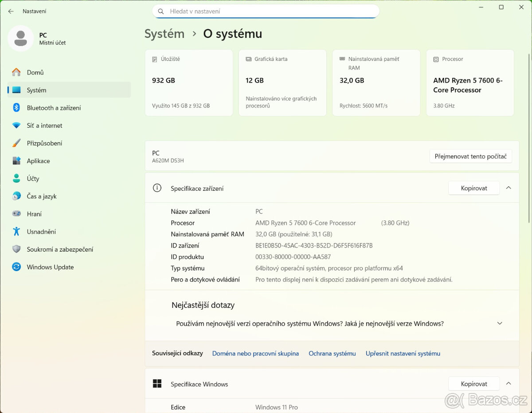
Task: Open Windows Update page
Action: [x=50, y=267]
